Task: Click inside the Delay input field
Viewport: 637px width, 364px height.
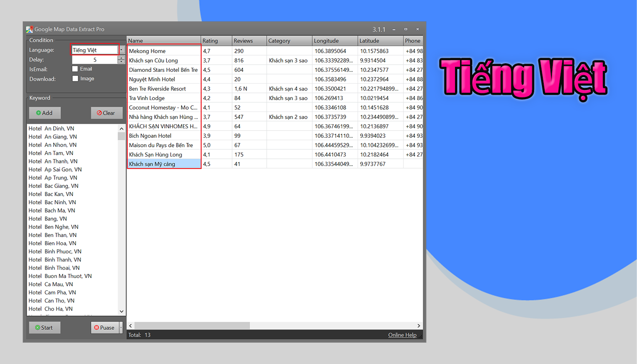Action: tap(95, 59)
